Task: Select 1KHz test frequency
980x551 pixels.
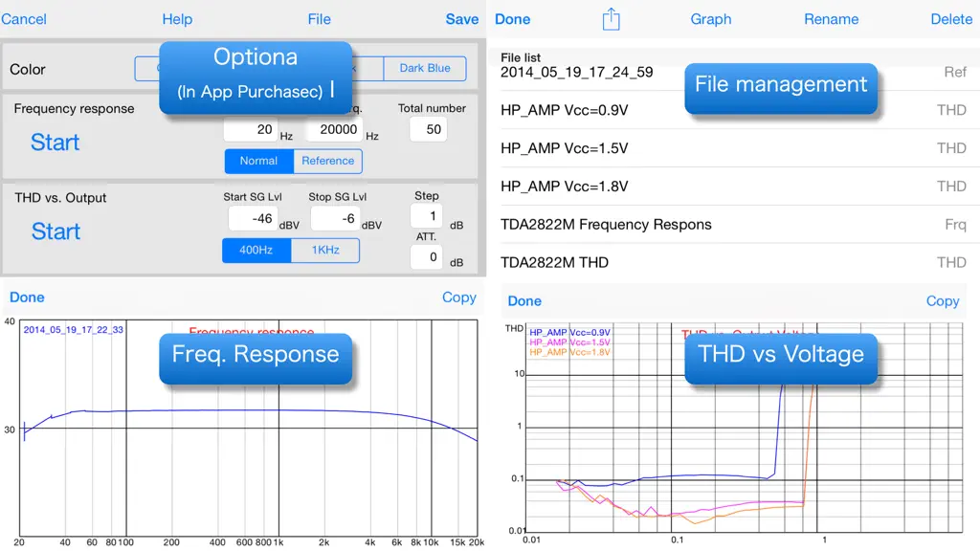Action: [325, 250]
